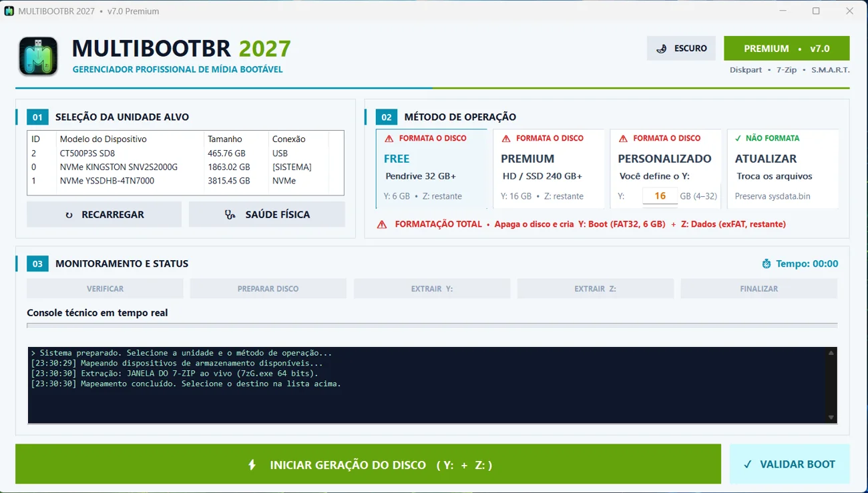The height and width of the screenshot is (493, 868).
Task: Click the ID column header
Action: coord(41,139)
